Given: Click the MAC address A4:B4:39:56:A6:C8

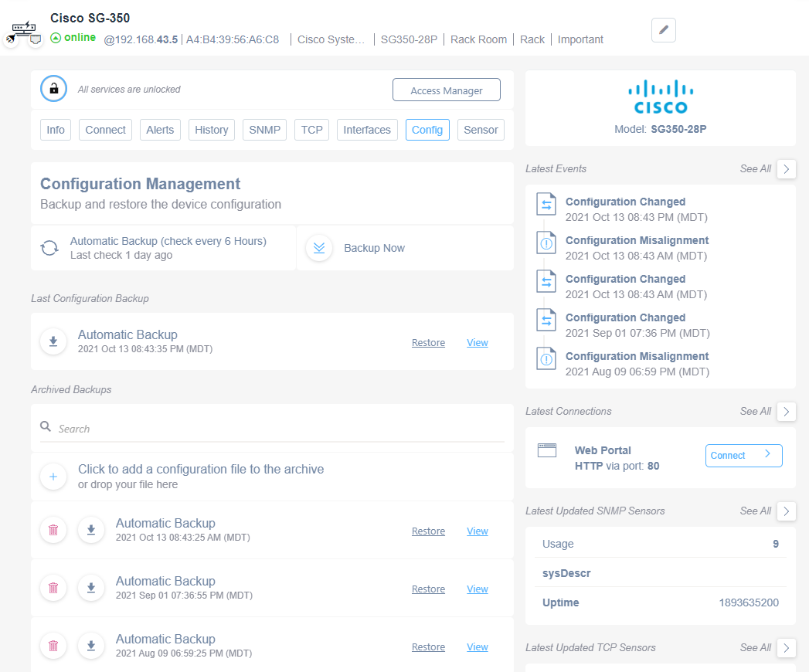Looking at the screenshot, I should 232,39.
